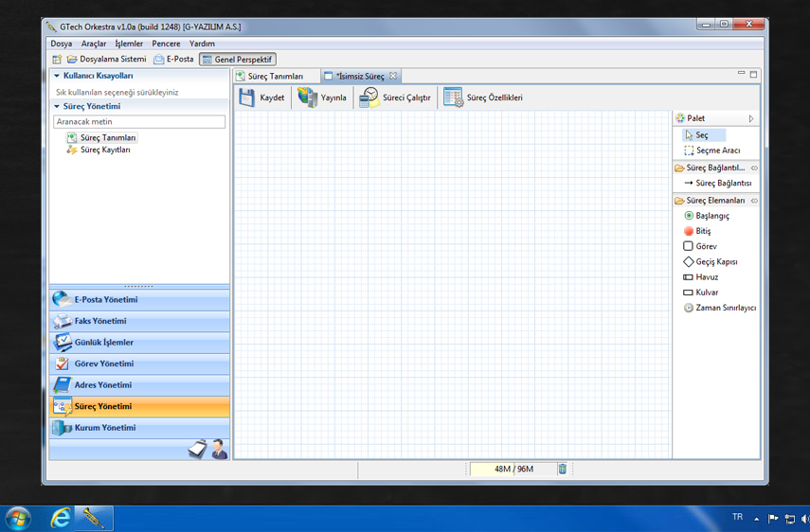Open Günlük İşlemler section
This screenshot has width=810, height=532.
click(139, 343)
